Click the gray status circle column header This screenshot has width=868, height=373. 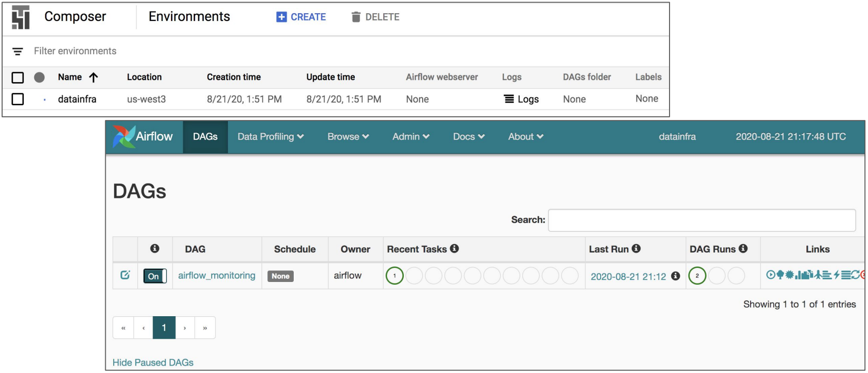click(39, 77)
